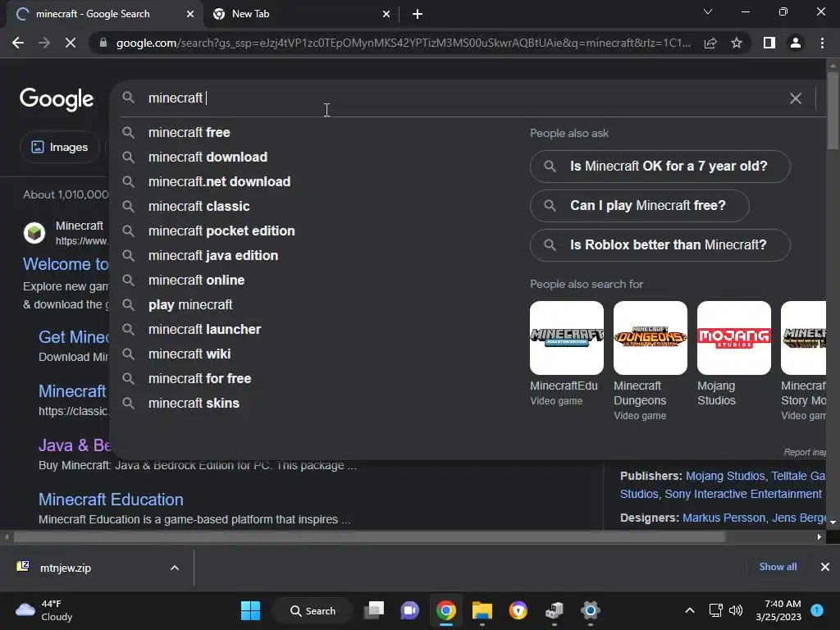
Task: Ask Is Roblox better than Minecraft
Action: pos(660,245)
